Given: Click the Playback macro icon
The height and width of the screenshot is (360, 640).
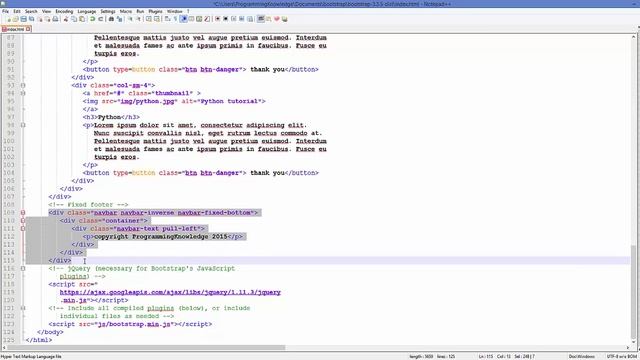Looking at the screenshot, I should (233, 19).
